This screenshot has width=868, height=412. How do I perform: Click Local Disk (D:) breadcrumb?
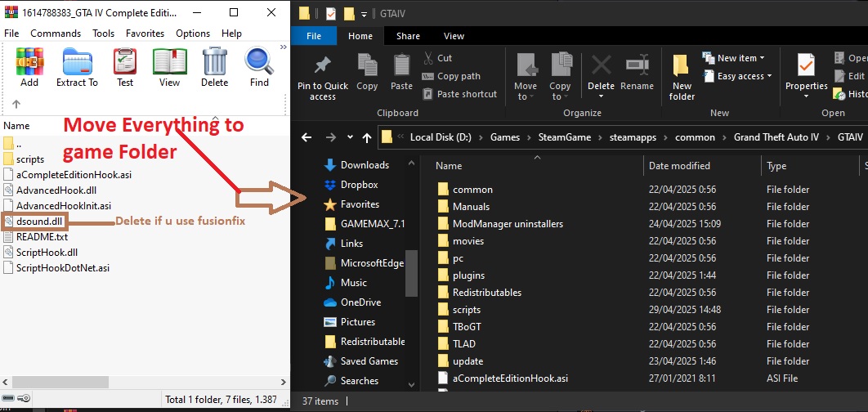pyautogui.click(x=441, y=137)
